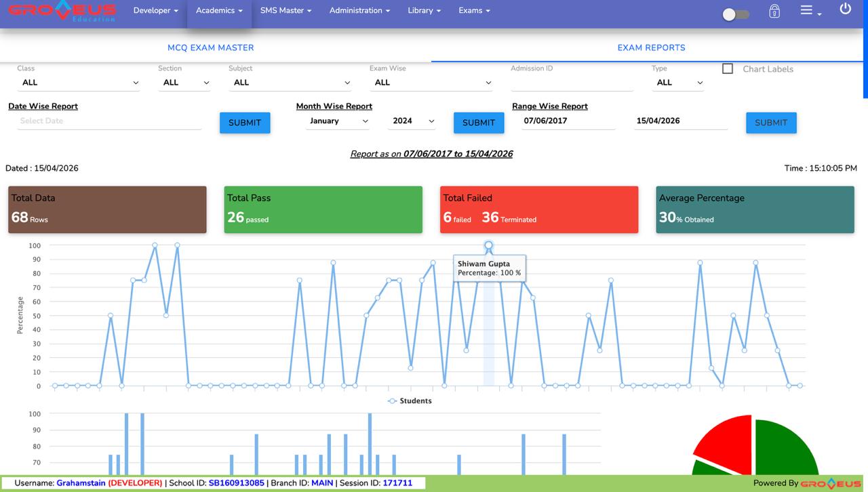The image size is (868, 492).
Task: Click the Groveus Education logo
Action: click(62, 12)
